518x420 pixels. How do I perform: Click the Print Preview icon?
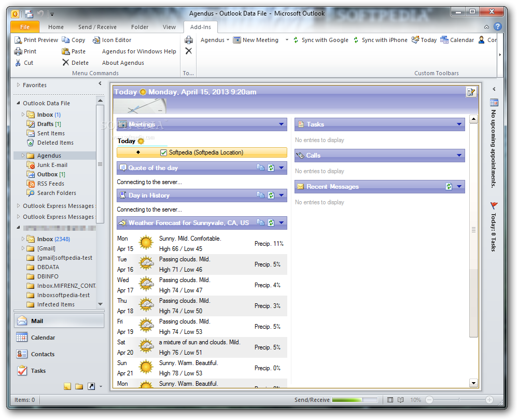click(18, 40)
